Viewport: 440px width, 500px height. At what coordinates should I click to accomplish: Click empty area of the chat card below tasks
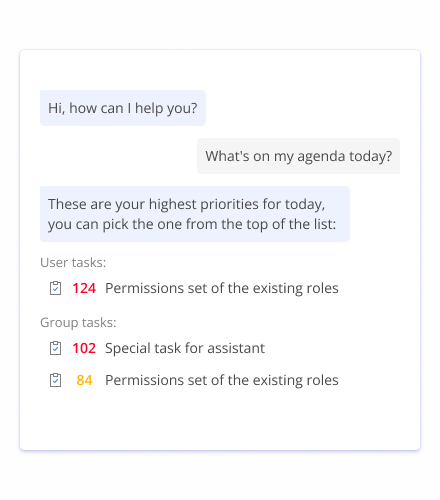coord(220,420)
